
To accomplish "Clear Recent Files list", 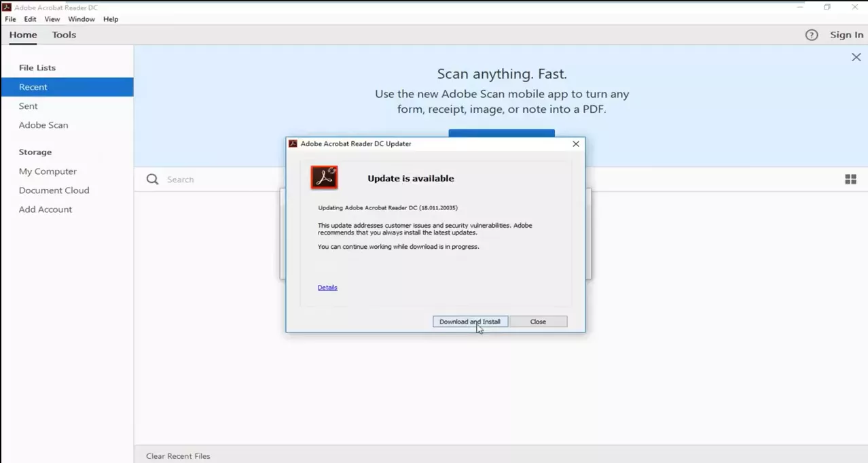I will coord(178,456).
